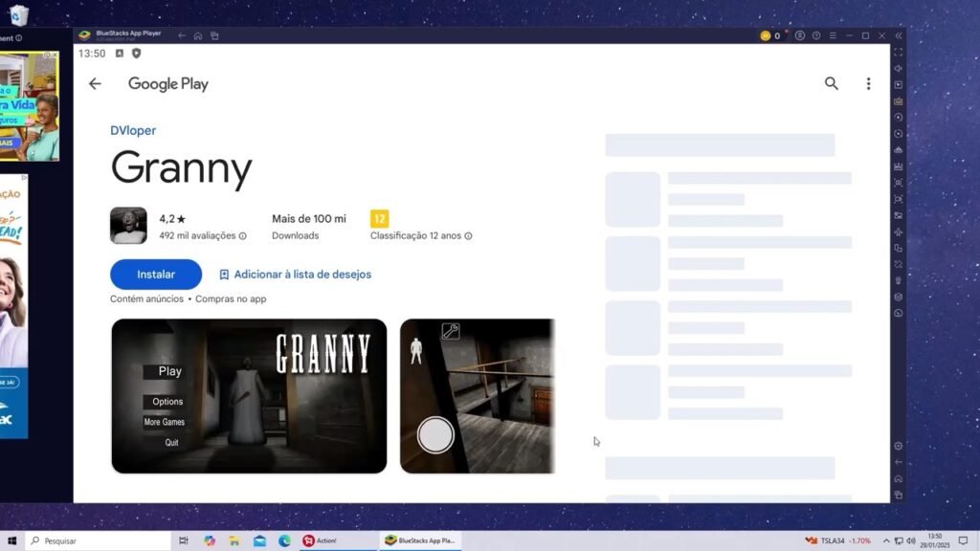The image size is (980, 551).
Task: Open BlueStacks account profile icon
Action: coord(800,35)
